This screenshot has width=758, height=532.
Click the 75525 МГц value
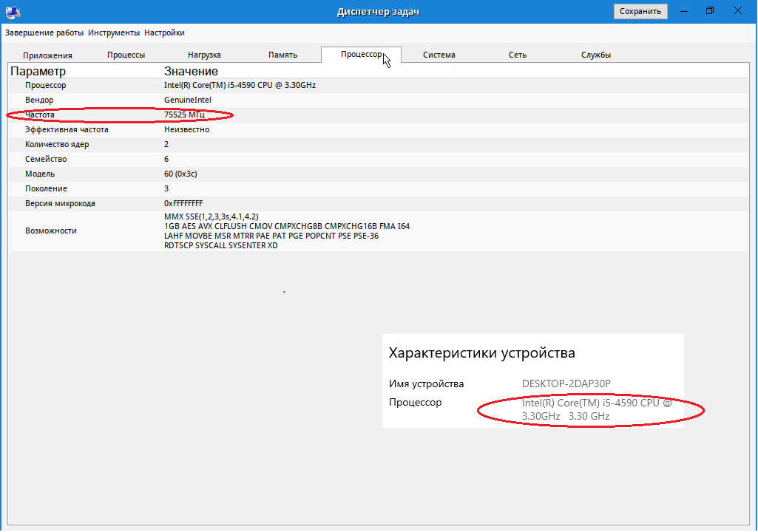(184, 115)
